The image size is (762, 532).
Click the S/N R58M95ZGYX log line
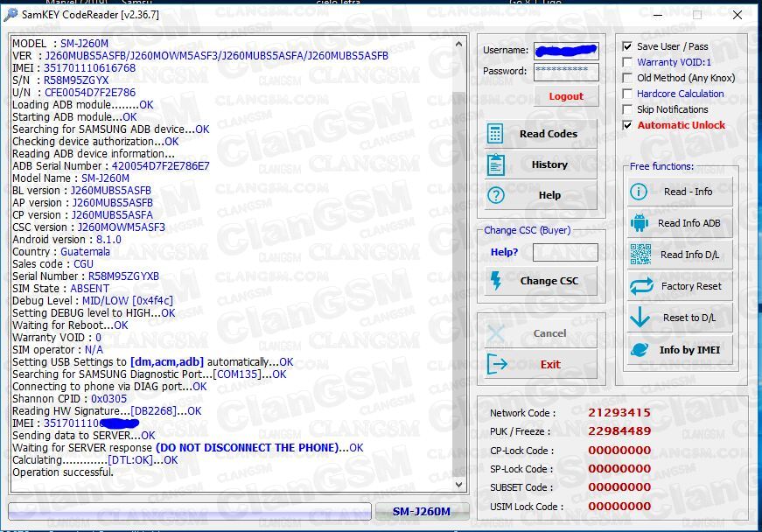60,80
